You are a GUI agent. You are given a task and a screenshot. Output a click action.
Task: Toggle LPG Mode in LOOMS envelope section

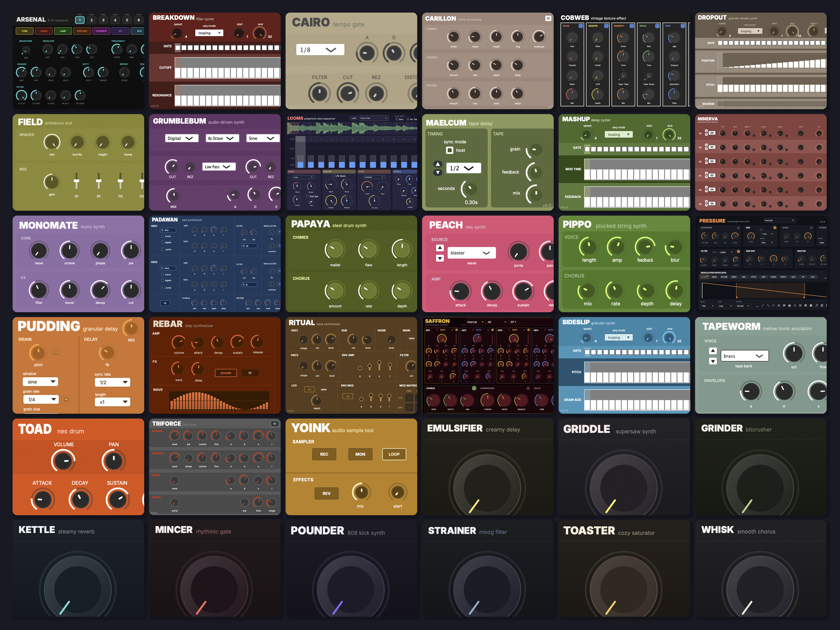(334, 176)
